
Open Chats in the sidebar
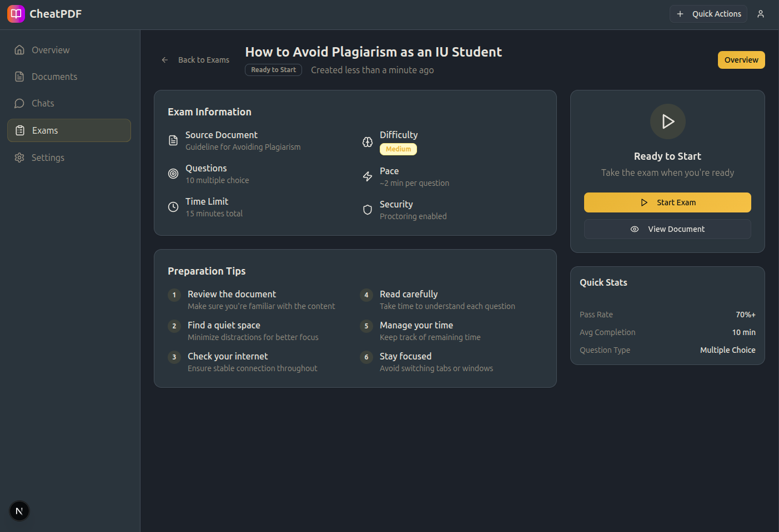(x=69, y=103)
